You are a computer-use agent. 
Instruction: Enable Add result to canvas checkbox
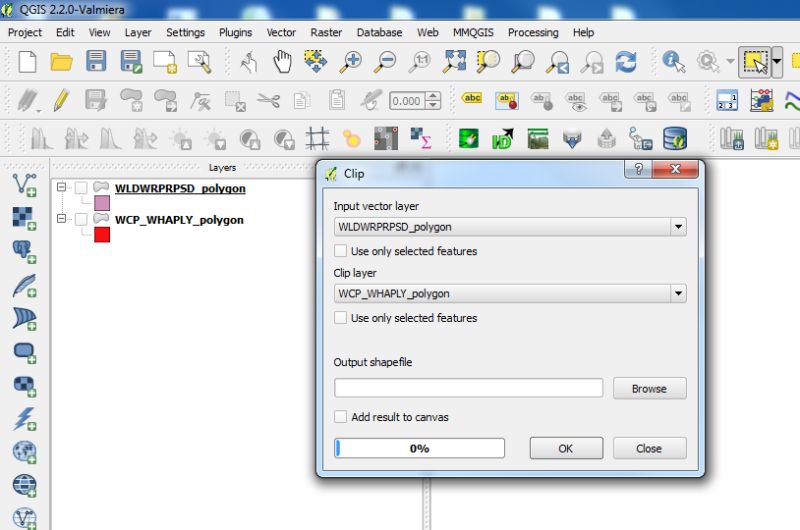[340, 417]
